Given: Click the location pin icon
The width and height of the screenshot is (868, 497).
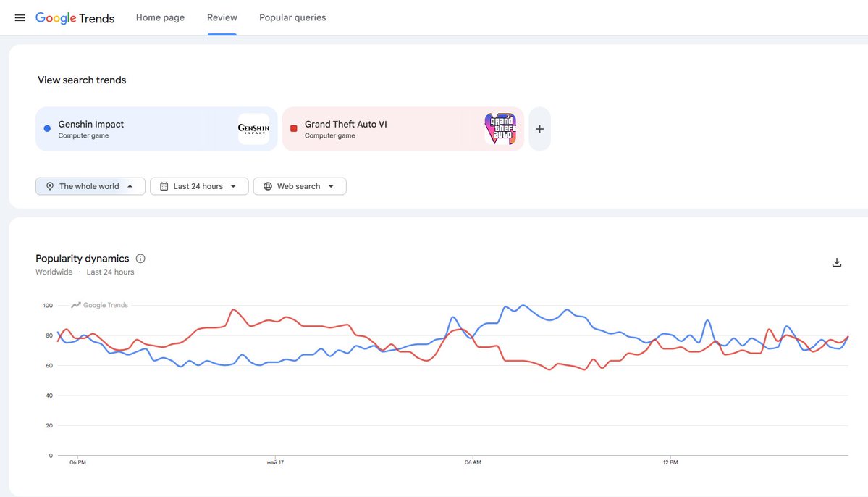Looking at the screenshot, I should (50, 186).
